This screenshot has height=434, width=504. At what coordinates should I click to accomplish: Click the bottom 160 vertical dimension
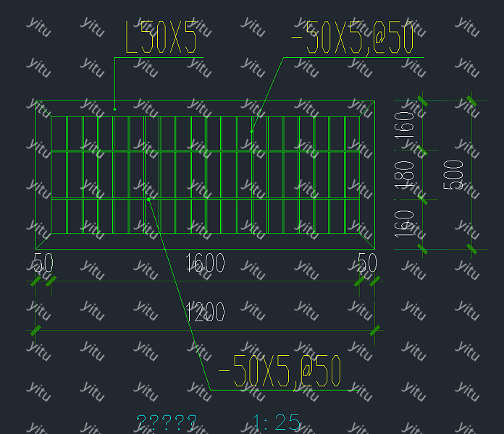click(x=406, y=224)
